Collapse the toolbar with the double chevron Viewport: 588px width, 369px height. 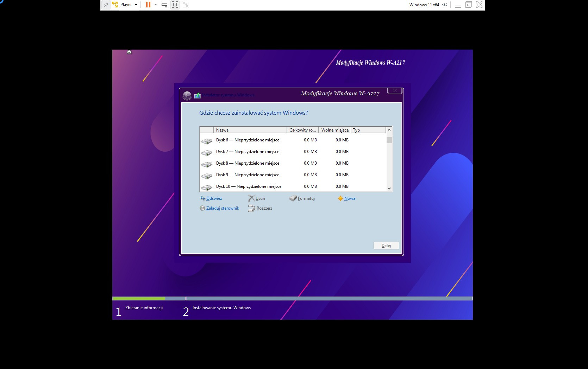(x=444, y=5)
